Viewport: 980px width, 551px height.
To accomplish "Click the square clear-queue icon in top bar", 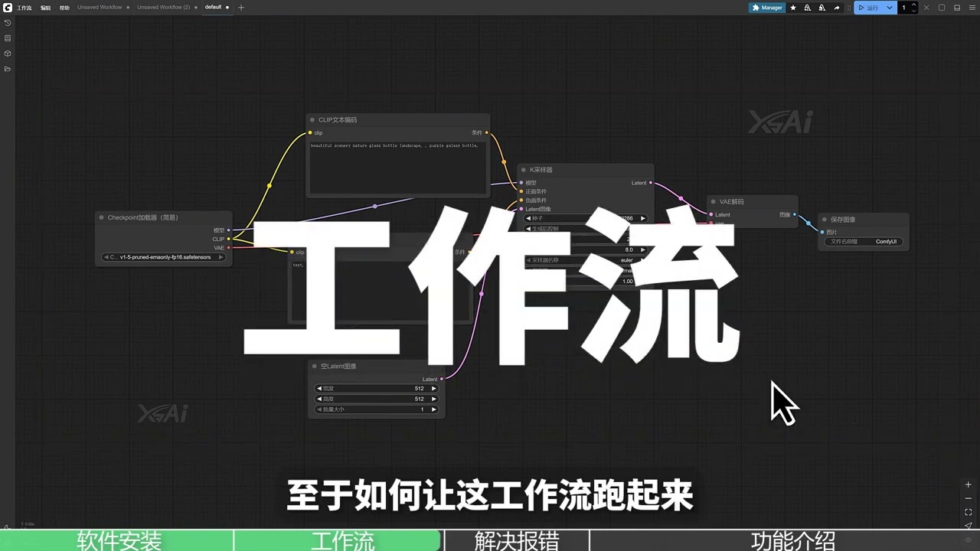I will (x=942, y=8).
